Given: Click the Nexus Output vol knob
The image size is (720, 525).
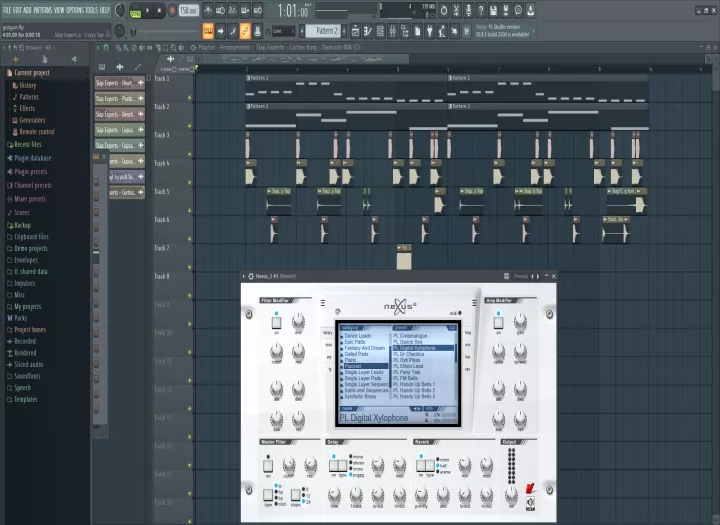Looking at the screenshot, I should click(511, 495).
